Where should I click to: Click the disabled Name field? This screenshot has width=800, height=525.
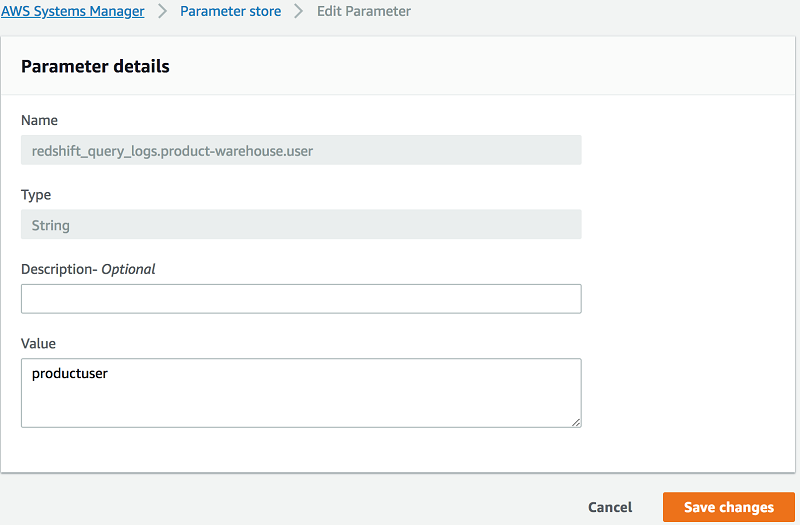pos(301,150)
